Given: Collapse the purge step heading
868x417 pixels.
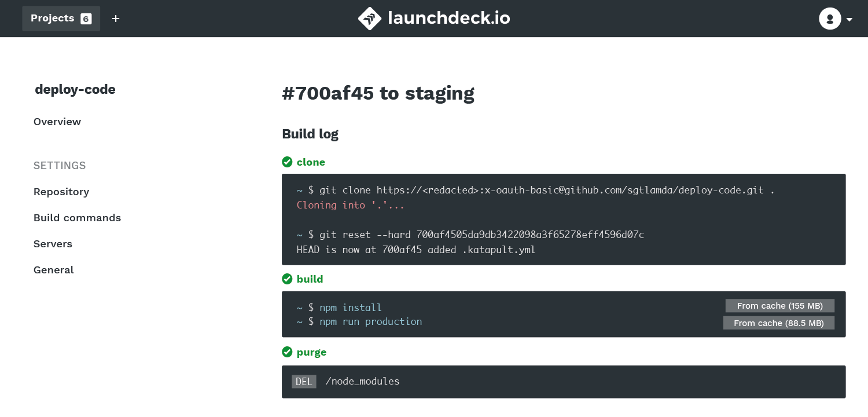Looking at the screenshot, I should [x=311, y=352].
